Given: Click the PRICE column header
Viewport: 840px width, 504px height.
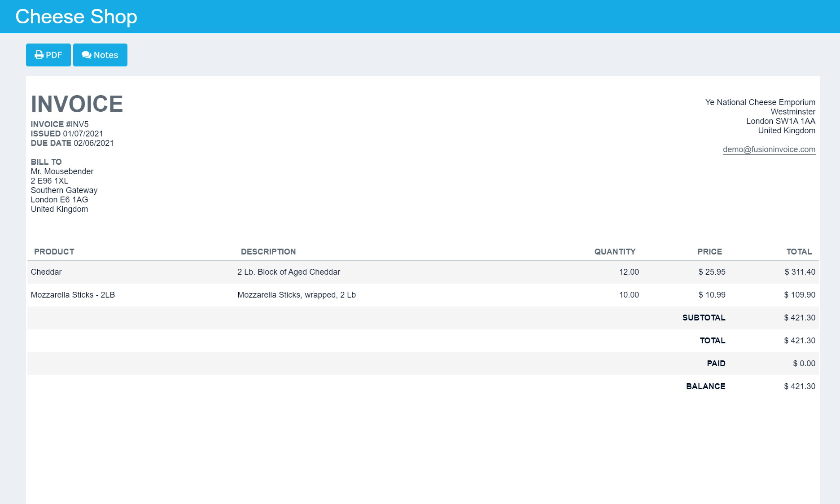Looking at the screenshot, I should (710, 252).
